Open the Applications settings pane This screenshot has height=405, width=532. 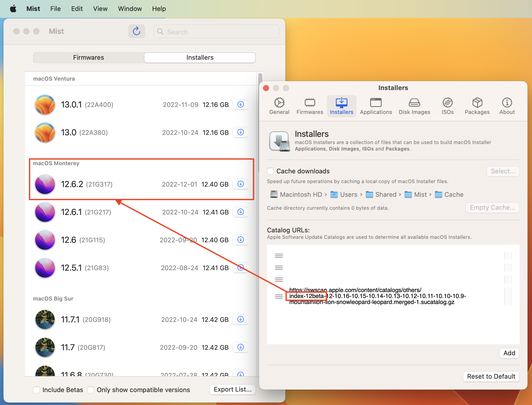(x=376, y=106)
